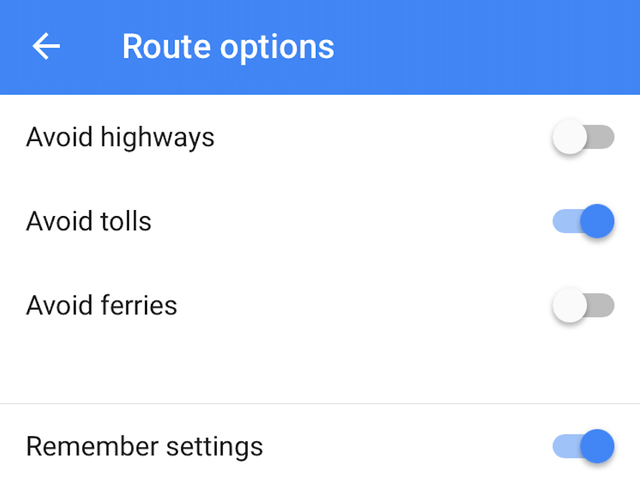Tap the "Avoid tolls" text label
This screenshot has width=640, height=482.
click(x=89, y=221)
